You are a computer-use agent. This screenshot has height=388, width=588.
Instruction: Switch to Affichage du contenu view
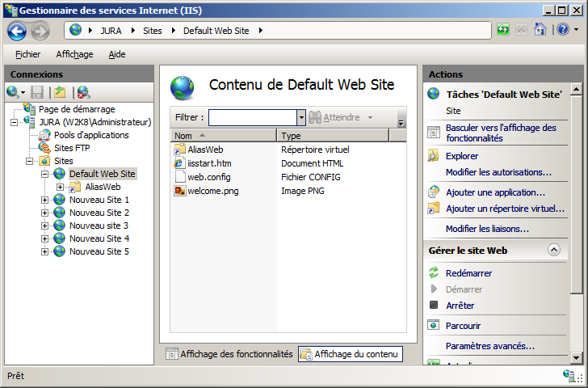tap(350, 354)
